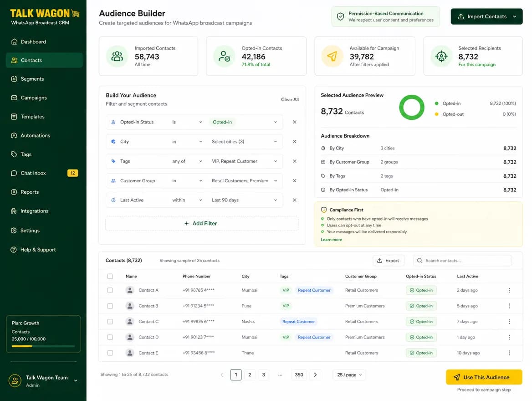
Task: Click the search magnifier icon in contacts search
Action: pos(419,261)
